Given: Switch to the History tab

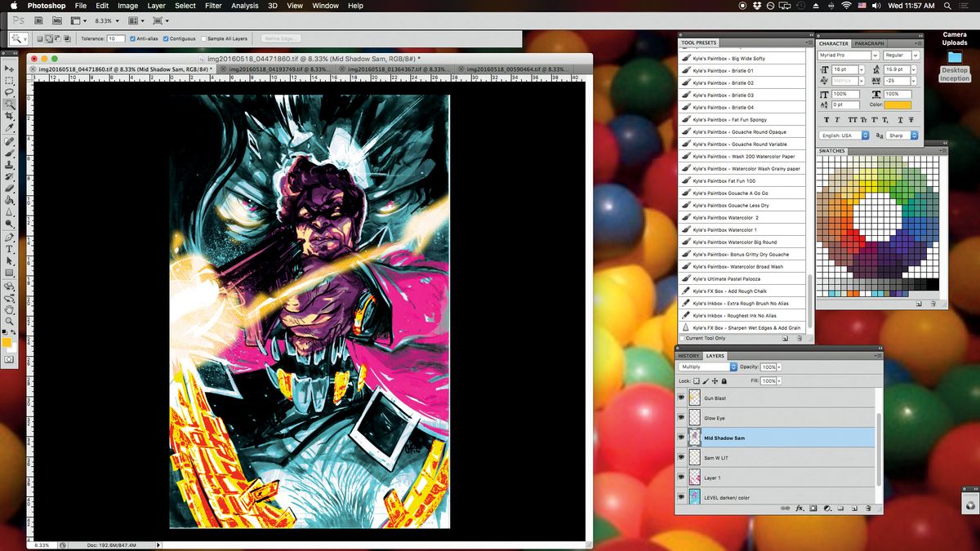Looking at the screenshot, I should (689, 355).
